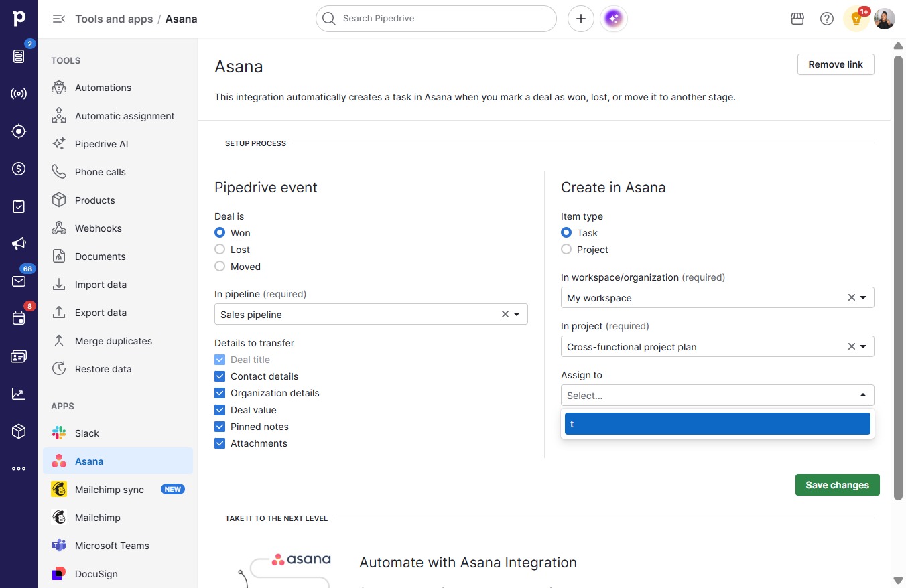Open Merge duplicates tool
The image size is (906, 588).
[x=118, y=341]
